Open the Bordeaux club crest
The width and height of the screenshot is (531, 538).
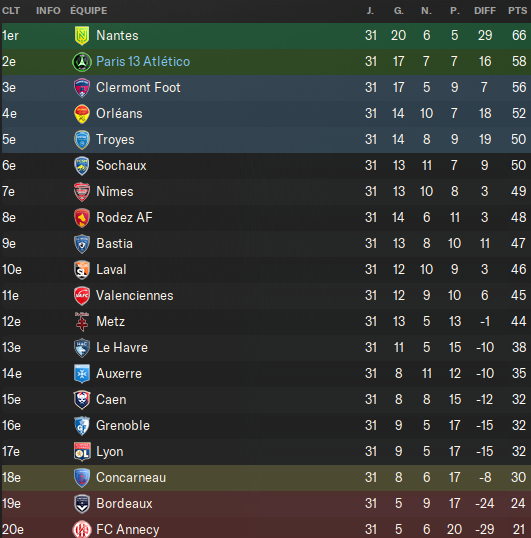click(x=82, y=504)
